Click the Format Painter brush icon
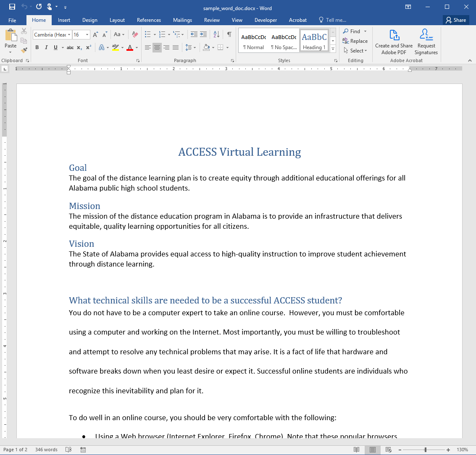 point(24,50)
